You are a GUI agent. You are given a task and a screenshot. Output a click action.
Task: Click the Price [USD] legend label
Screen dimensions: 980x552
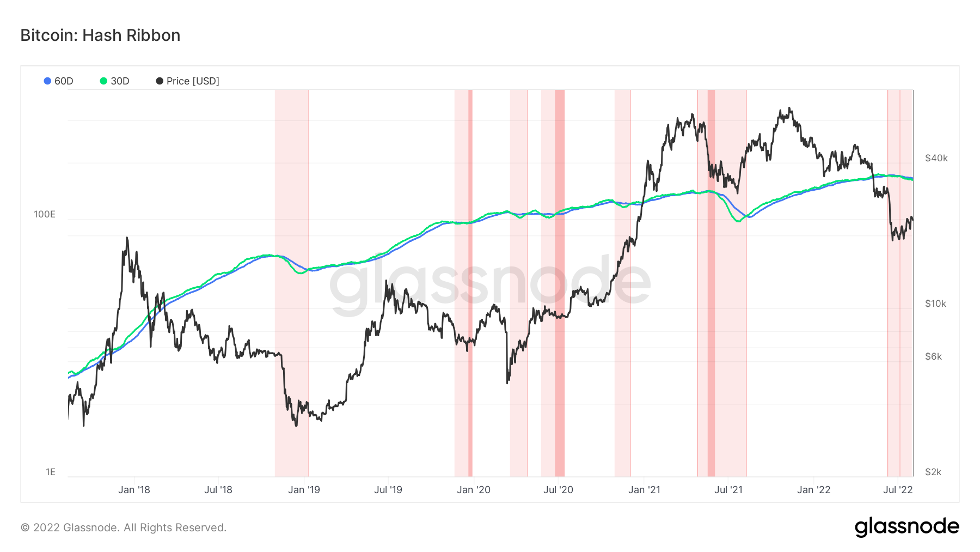(x=193, y=81)
